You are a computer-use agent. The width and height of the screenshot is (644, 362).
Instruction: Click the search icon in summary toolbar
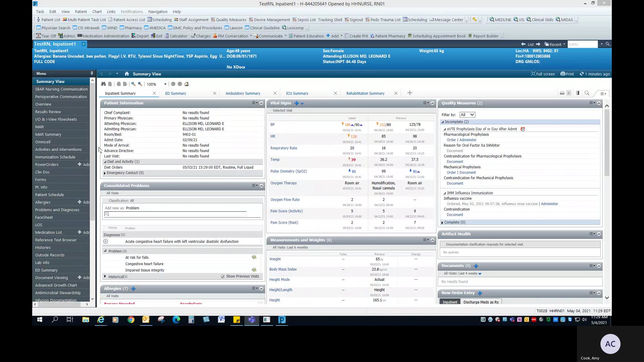click(587, 93)
